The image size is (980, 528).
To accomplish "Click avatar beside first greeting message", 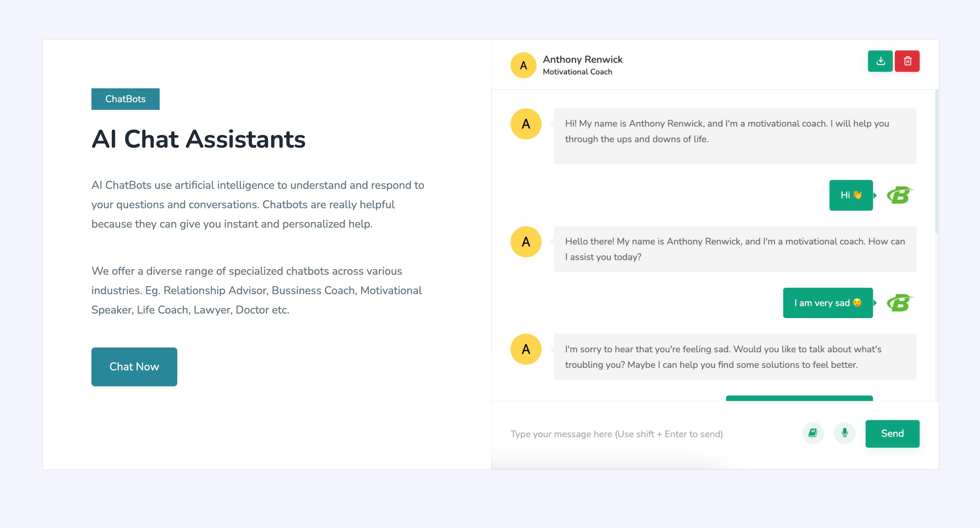I will coord(526,124).
